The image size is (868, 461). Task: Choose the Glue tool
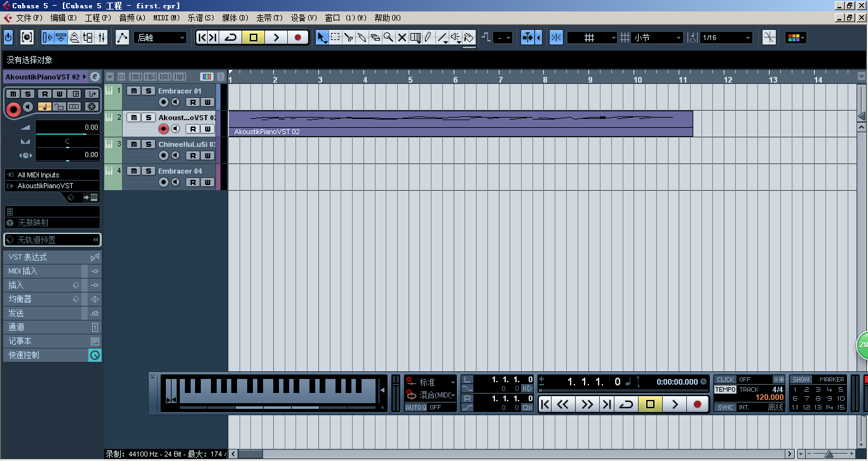point(362,38)
